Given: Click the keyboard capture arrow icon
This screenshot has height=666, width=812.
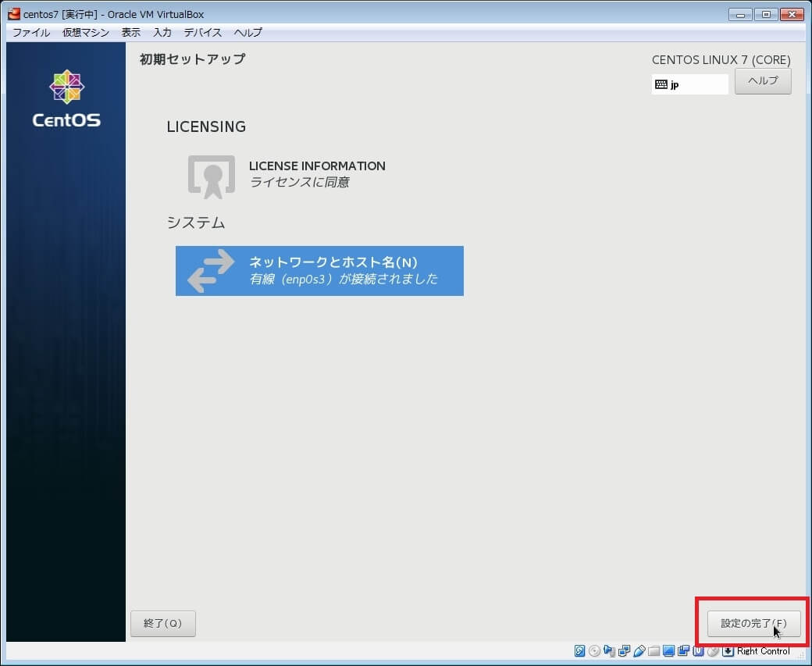Looking at the screenshot, I should [x=728, y=651].
